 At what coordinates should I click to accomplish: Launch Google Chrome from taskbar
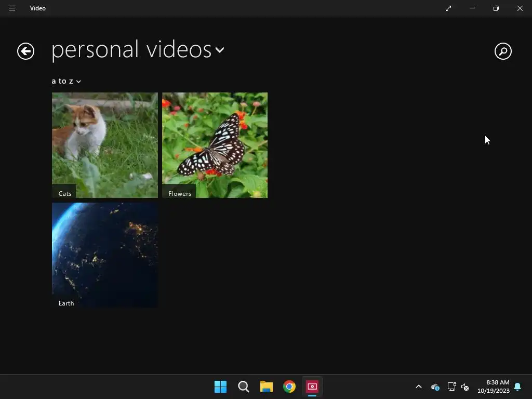point(289,387)
